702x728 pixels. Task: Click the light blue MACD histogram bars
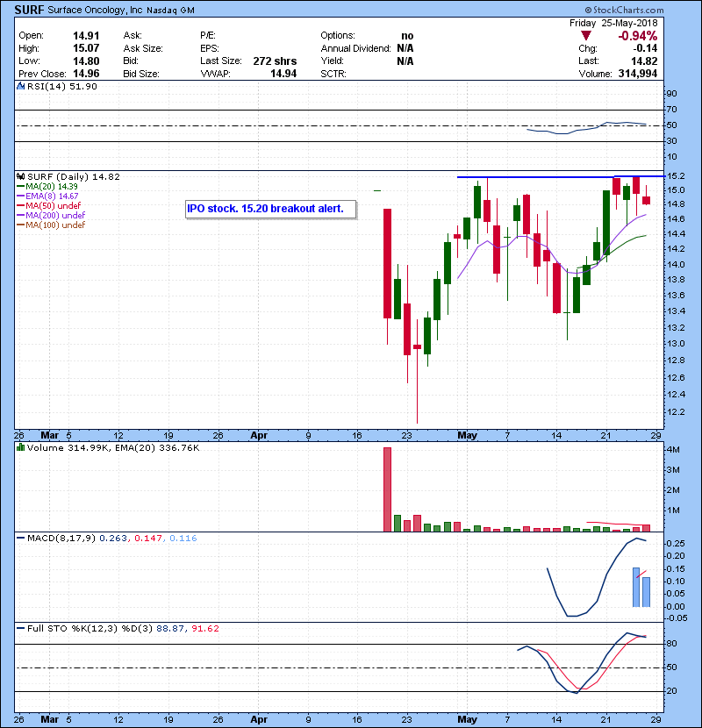click(x=641, y=588)
